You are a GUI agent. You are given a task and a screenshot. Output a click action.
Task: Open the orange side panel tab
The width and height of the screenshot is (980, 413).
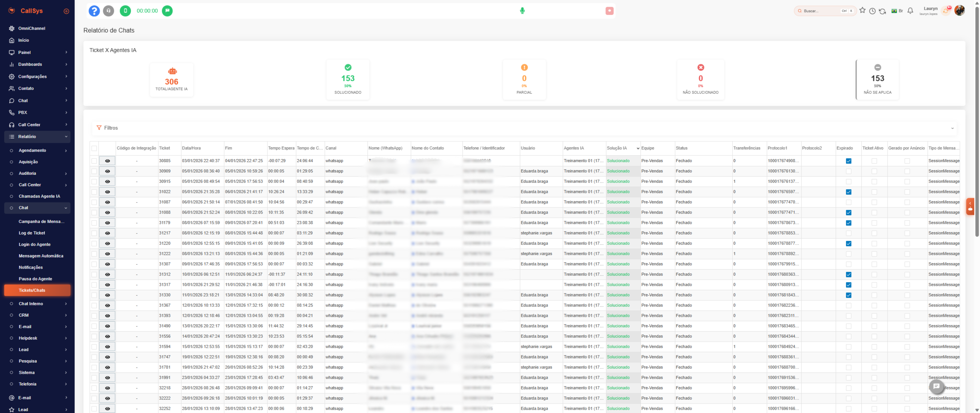point(970,206)
